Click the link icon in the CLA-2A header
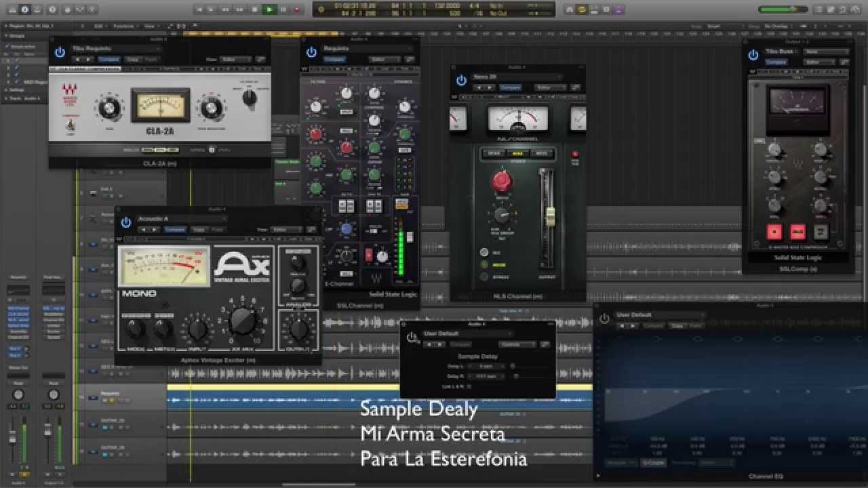The width and height of the screenshot is (868, 488). [x=261, y=59]
